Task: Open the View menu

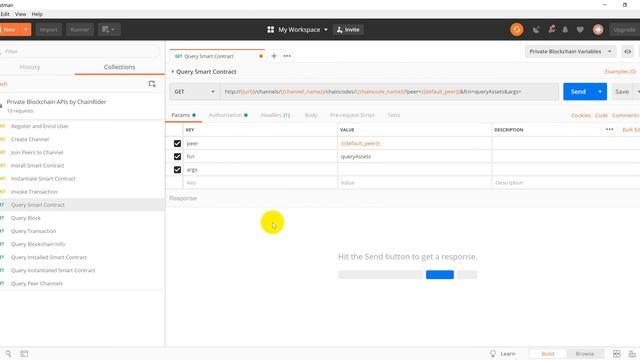Action: pyautogui.click(x=20, y=14)
